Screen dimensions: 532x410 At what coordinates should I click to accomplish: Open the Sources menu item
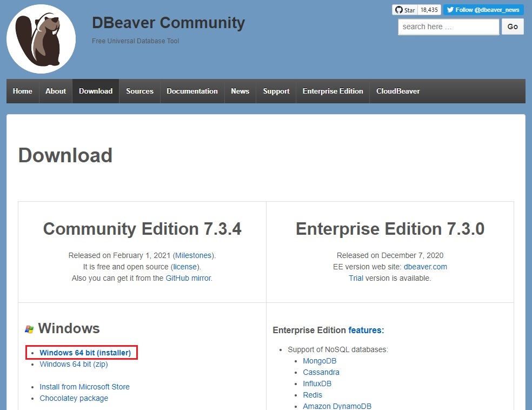[x=139, y=91]
